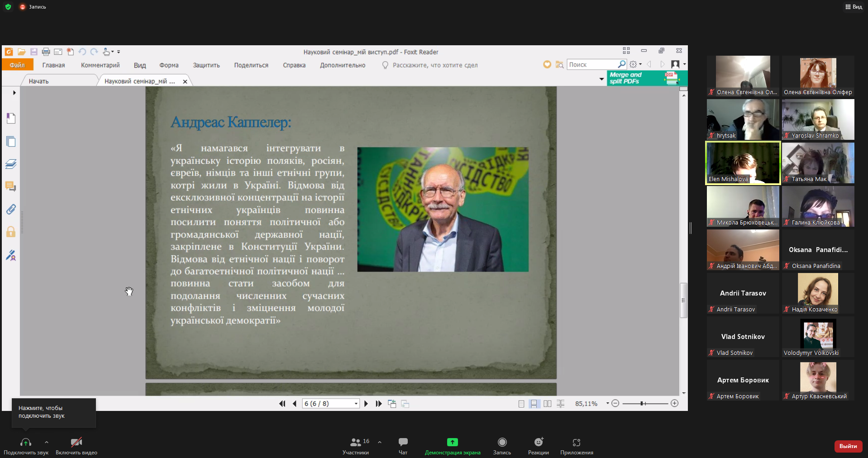Open the Zoom Чат panel
Image resolution: width=868 pixels, height=458 pixels.
(403, 446)
